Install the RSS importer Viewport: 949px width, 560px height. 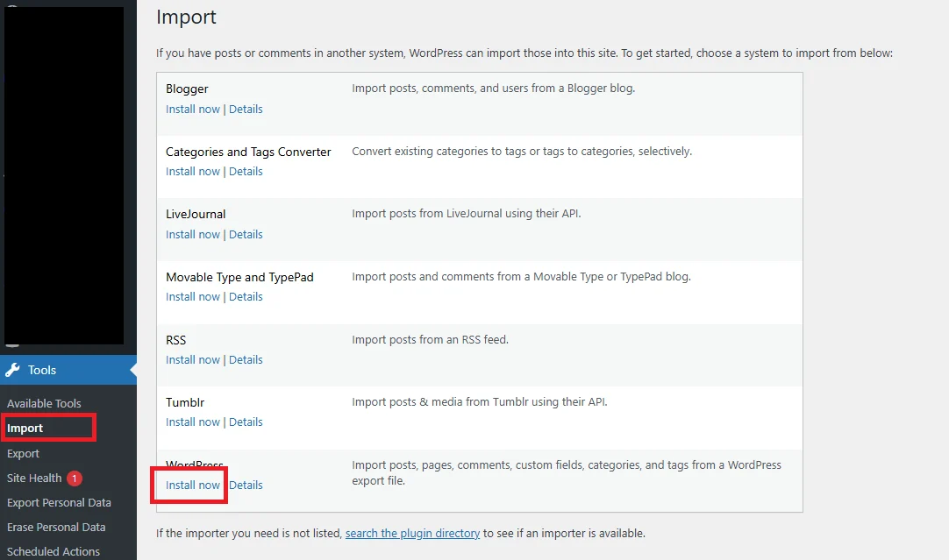tap(192, 359)
